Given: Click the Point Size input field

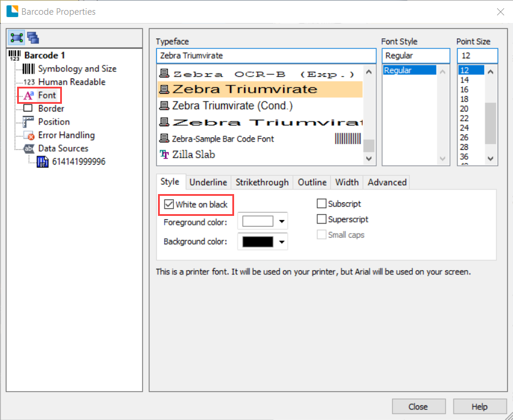Looking at the screenshot, I should pos(478,55).
